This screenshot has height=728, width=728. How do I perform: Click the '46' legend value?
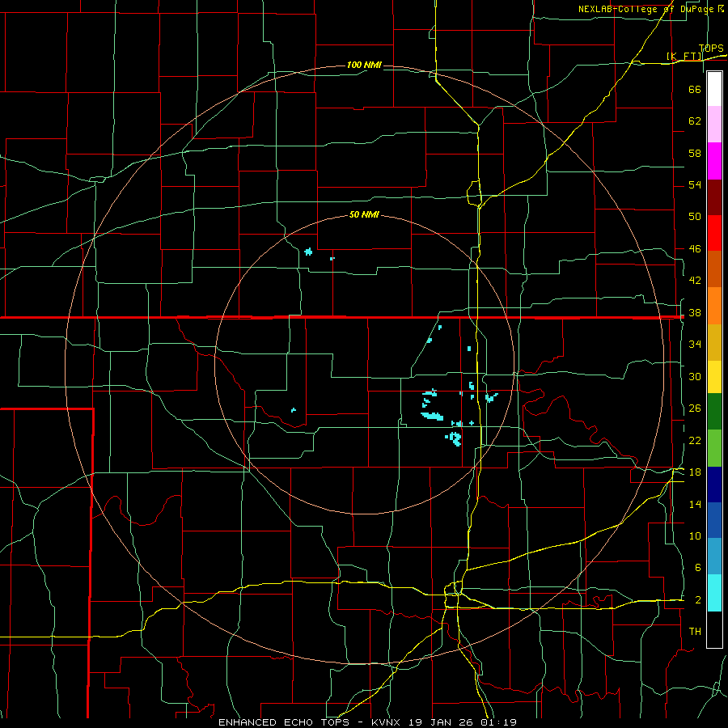point(695,249)
